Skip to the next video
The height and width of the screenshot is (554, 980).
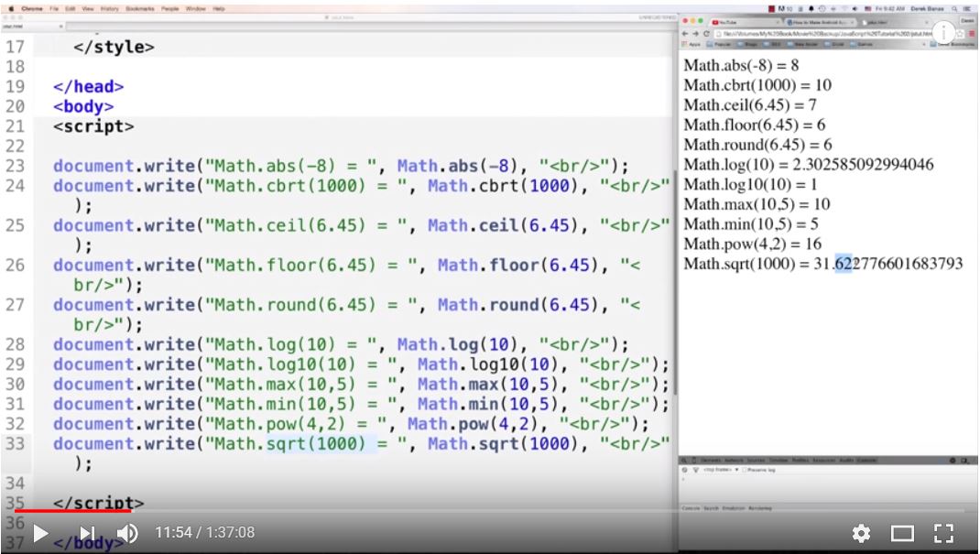87,533
